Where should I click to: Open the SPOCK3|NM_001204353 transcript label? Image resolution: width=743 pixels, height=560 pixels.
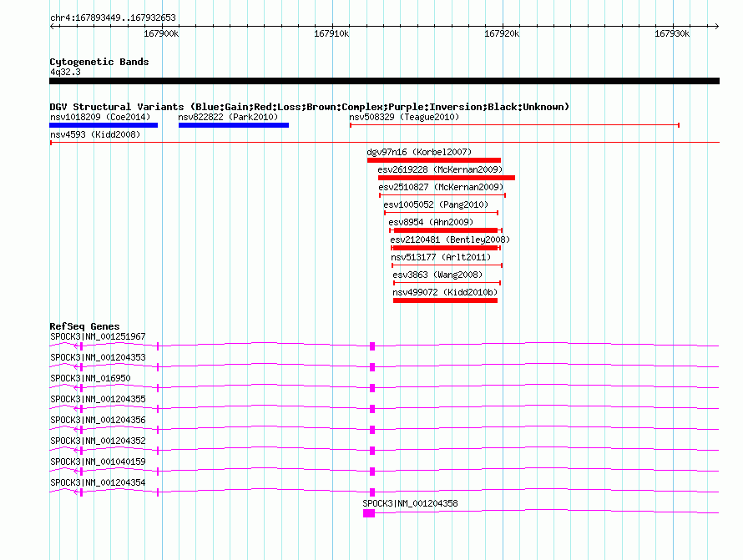click(x=98, y=357)
